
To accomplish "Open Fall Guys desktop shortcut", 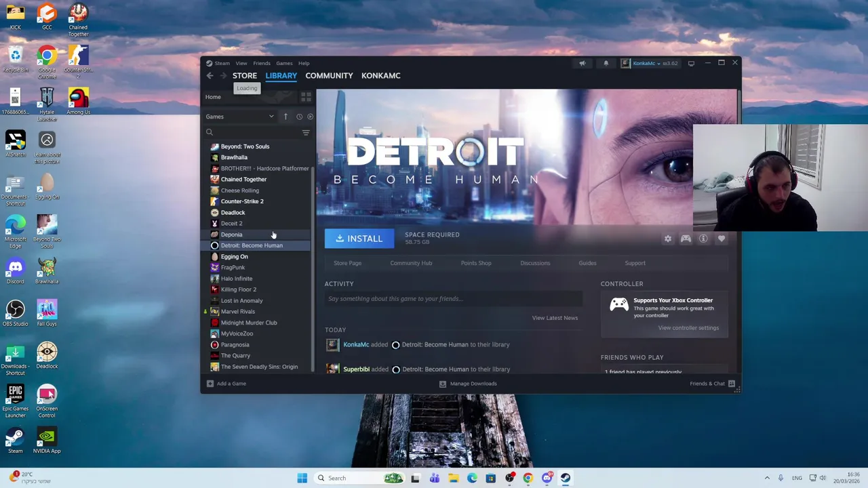I will 47,313.
